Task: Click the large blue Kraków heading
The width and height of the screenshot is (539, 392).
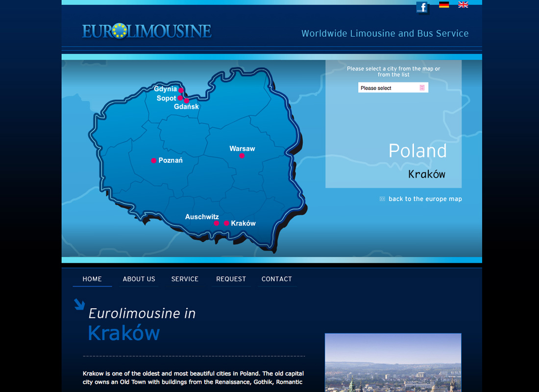Action: click(x=124, y=333)
